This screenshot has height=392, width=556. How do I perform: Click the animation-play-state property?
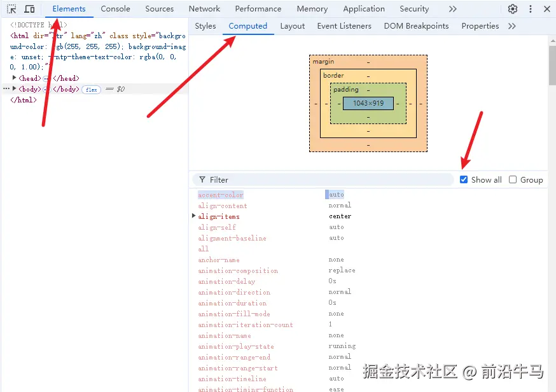(236, 347)
